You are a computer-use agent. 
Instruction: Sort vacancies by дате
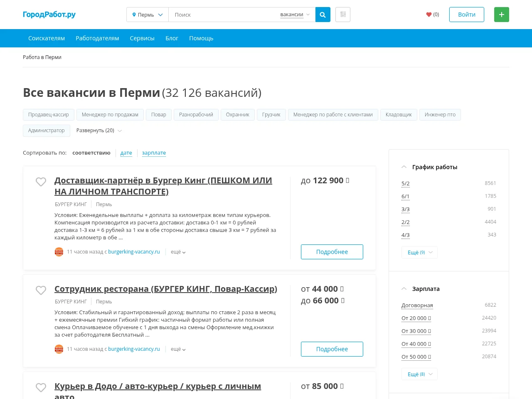coord(126,153)
